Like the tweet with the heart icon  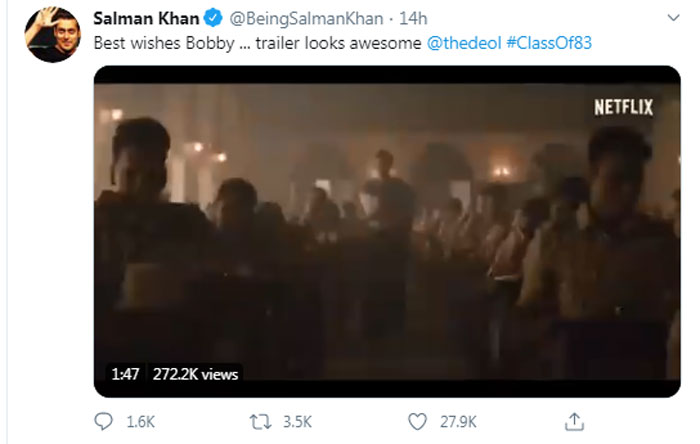tap(416, 421)
